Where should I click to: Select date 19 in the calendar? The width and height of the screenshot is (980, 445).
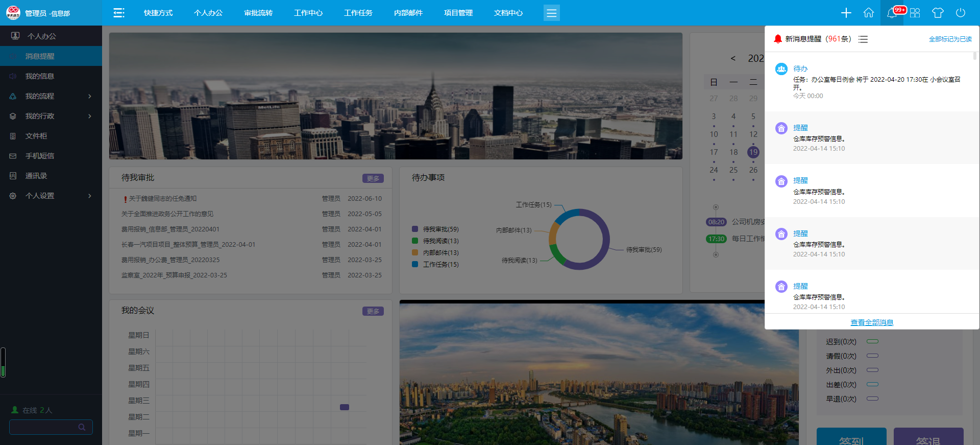point(753,152)
